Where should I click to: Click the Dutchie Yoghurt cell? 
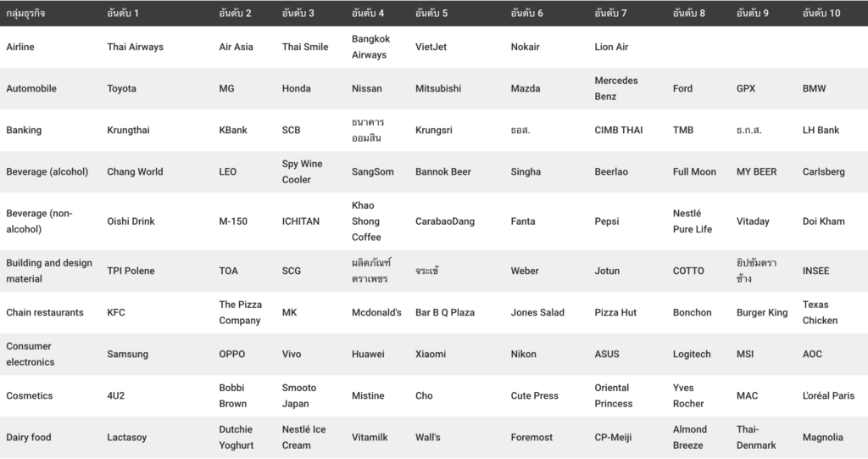pos(236,437)
